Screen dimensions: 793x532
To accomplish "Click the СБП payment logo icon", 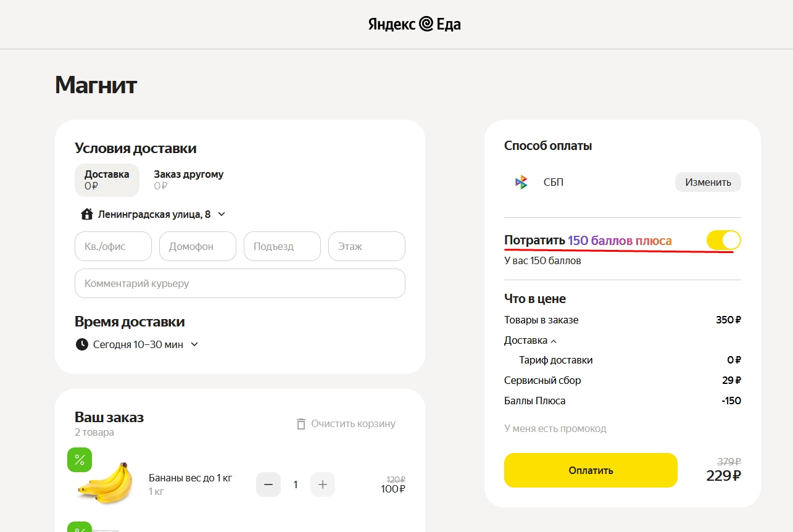I will (x=521, y=182).
